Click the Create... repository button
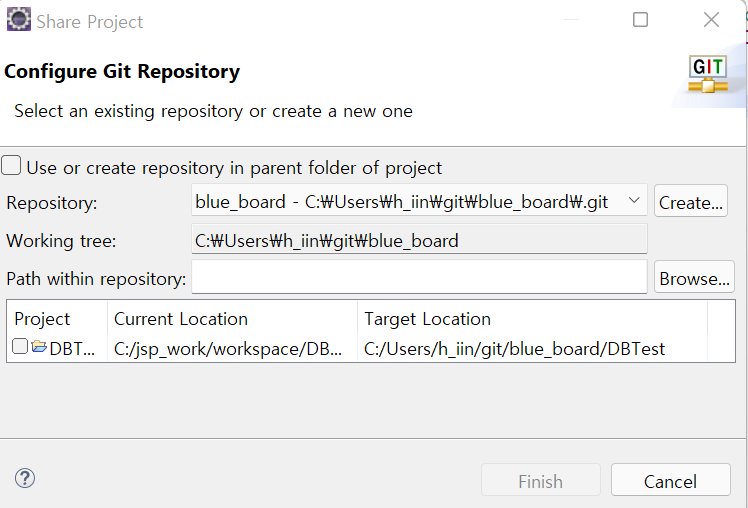Screen dimensions: 748x508 691,201
